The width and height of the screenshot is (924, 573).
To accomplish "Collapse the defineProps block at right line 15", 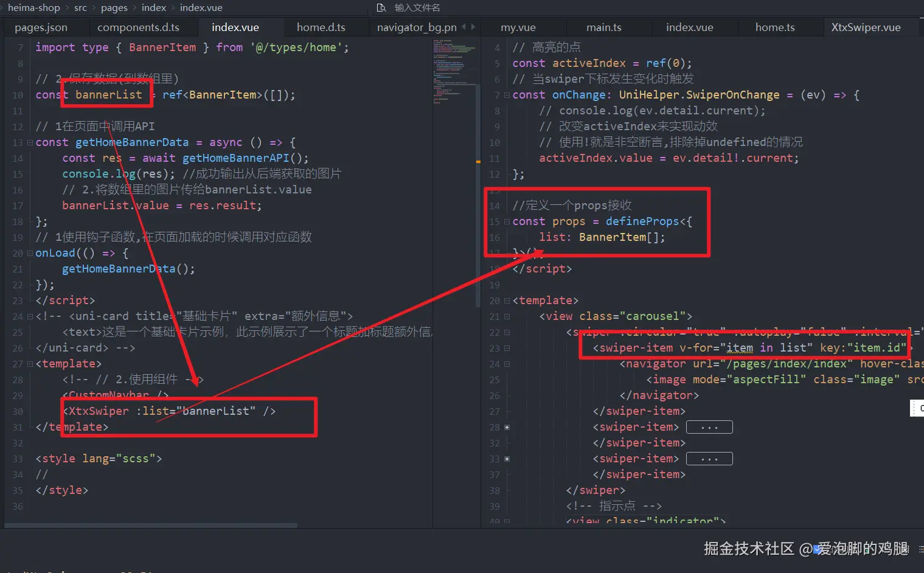I will click(506, 221).
